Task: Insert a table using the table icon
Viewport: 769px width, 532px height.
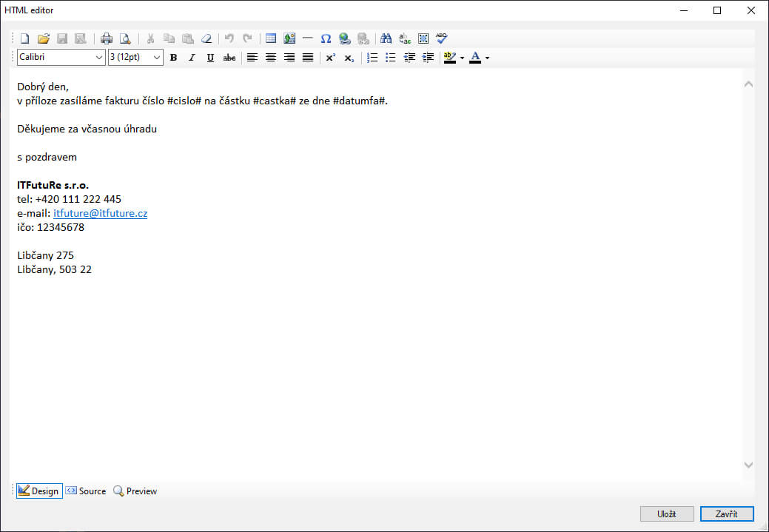Action: [x=271, y=38]
